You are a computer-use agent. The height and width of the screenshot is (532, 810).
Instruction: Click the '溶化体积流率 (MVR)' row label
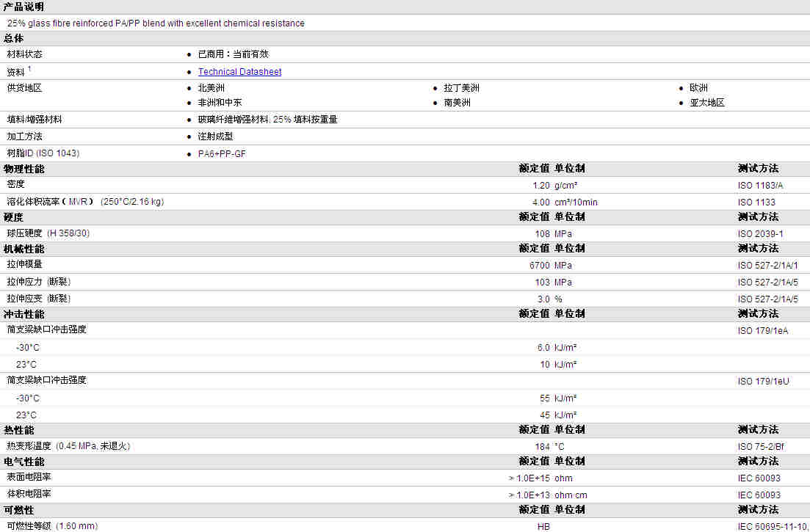[x=85, y=201]
